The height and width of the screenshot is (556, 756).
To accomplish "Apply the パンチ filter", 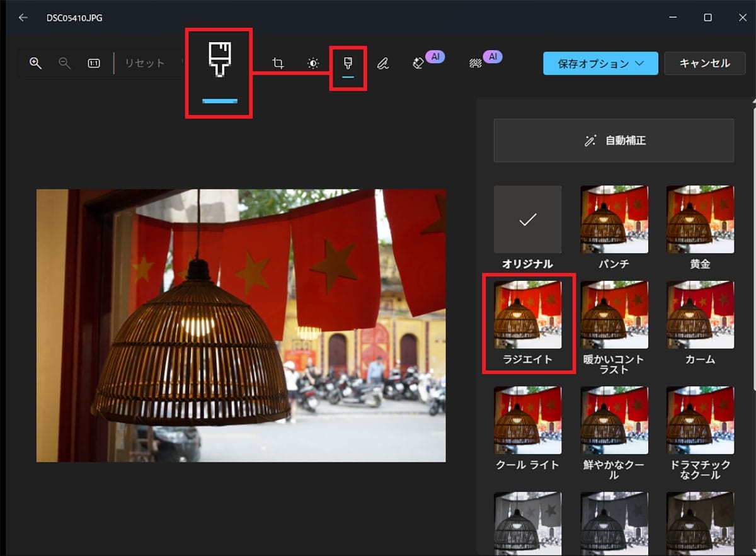I will pyautogui.click(x=614, y=219).
